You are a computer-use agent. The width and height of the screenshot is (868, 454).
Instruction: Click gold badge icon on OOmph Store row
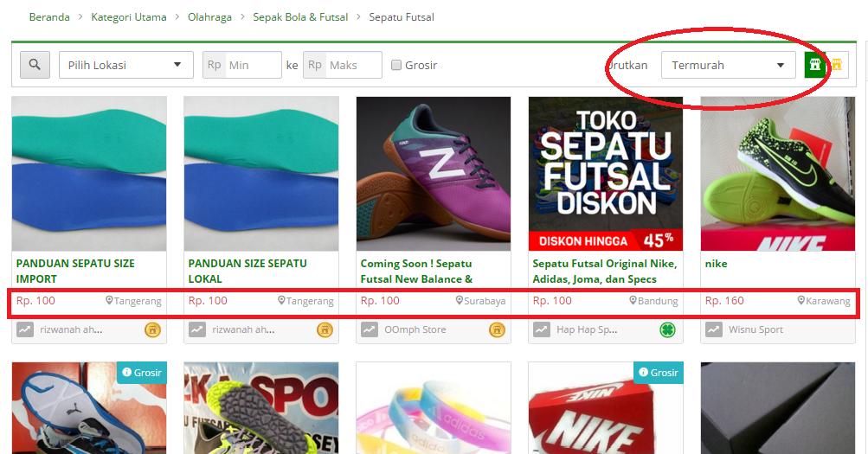coord(497,330)
